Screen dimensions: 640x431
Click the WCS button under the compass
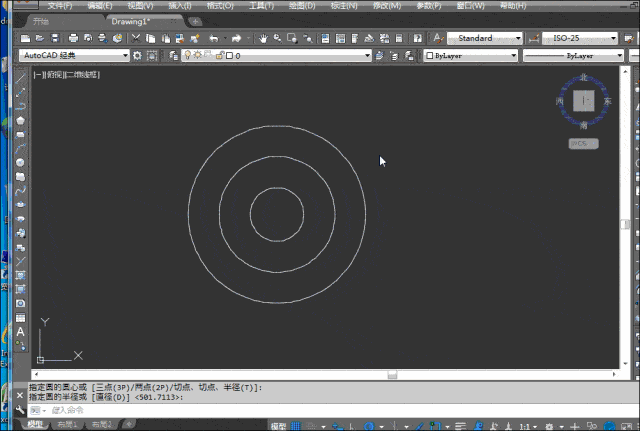coord(583,144)
